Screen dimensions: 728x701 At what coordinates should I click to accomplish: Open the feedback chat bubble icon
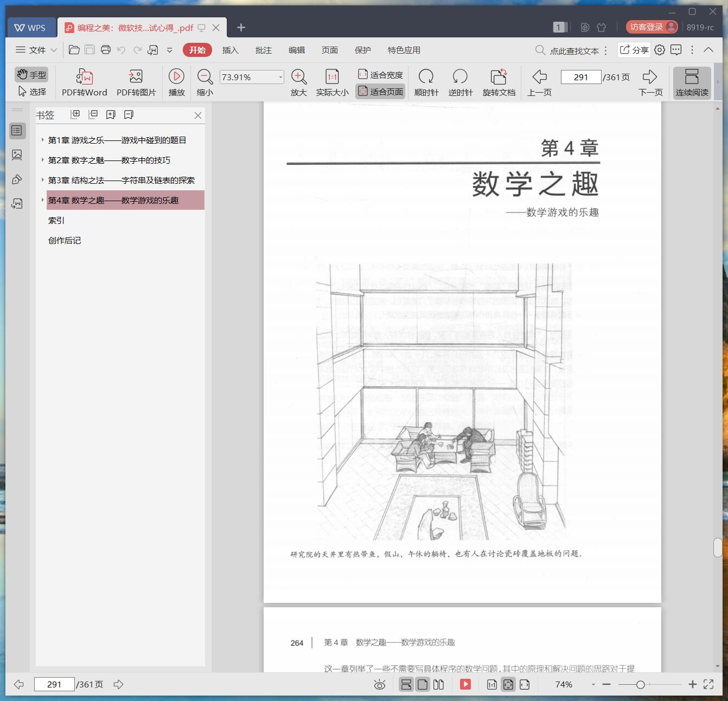click(x=676, y=50)
